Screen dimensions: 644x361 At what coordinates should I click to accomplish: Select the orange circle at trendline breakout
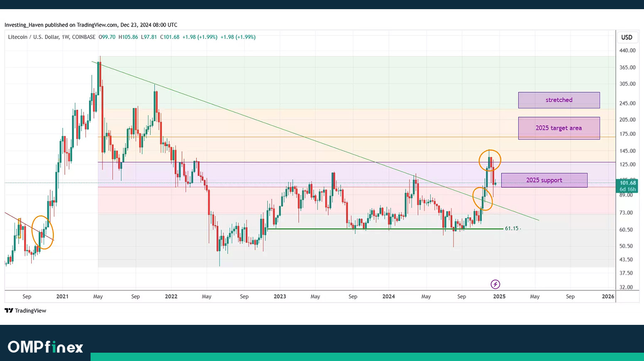(x=482, y=199)
